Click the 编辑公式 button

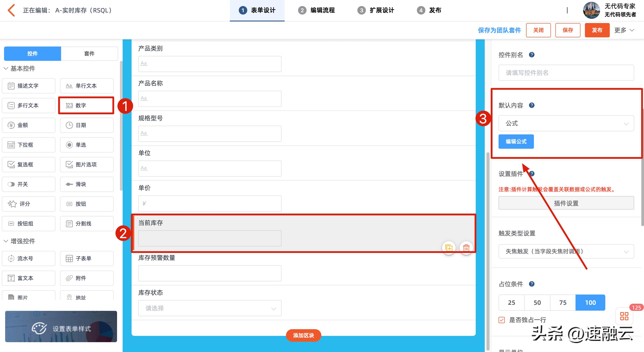pos(516,141)
